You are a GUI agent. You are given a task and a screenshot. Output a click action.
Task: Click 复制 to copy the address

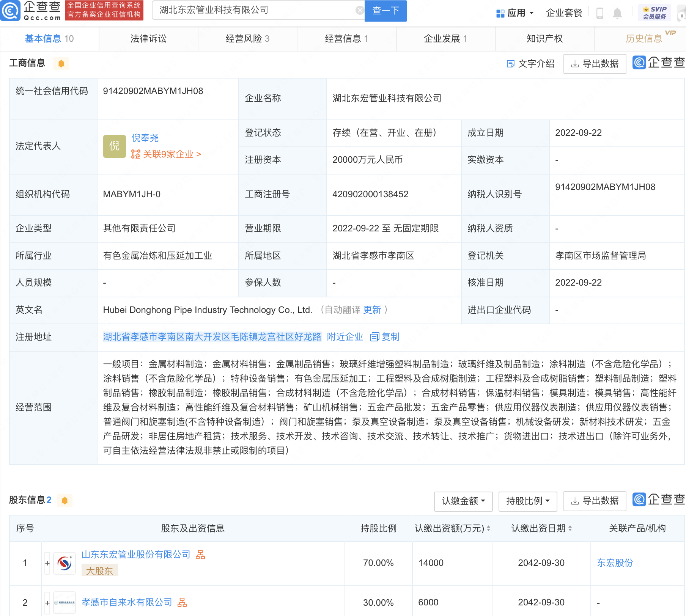pos(390,337)
